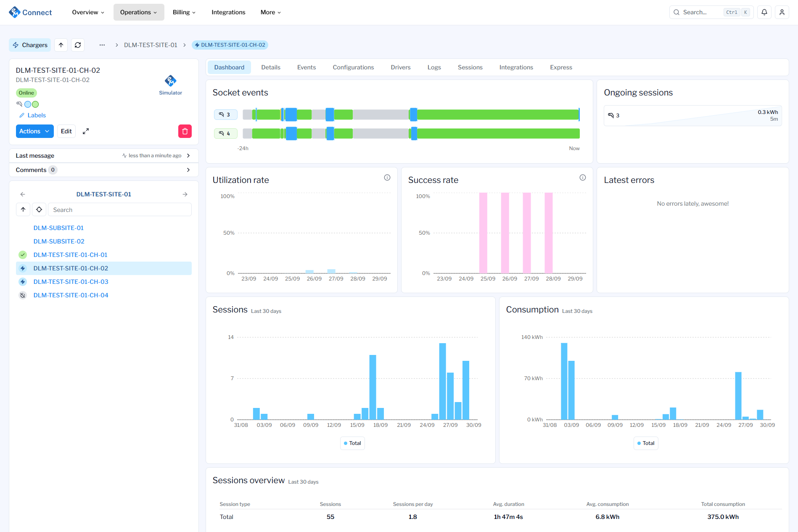
Task: Open the DLM-SUBSITE-01 link
Action: (58, 228)
